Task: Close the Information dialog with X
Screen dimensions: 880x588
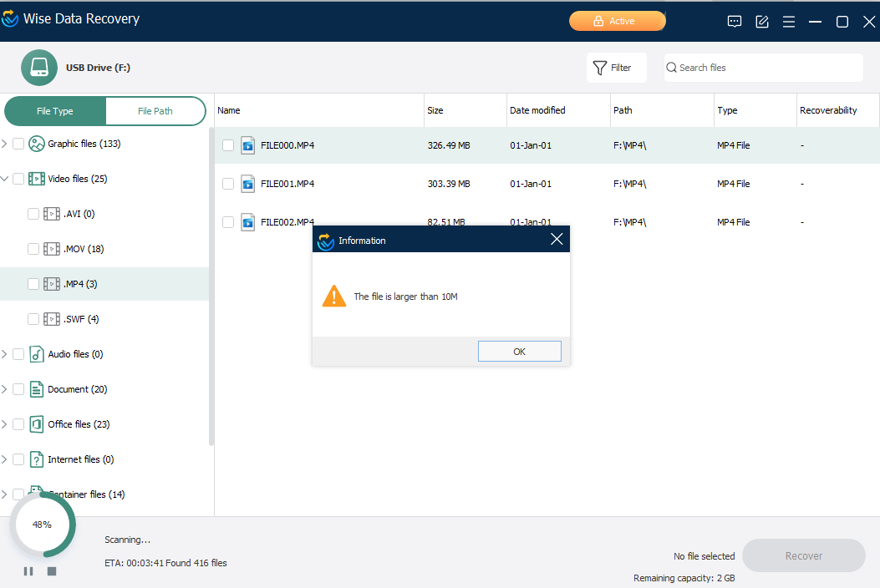Action: pyautogui.click(x=557, y=240)
